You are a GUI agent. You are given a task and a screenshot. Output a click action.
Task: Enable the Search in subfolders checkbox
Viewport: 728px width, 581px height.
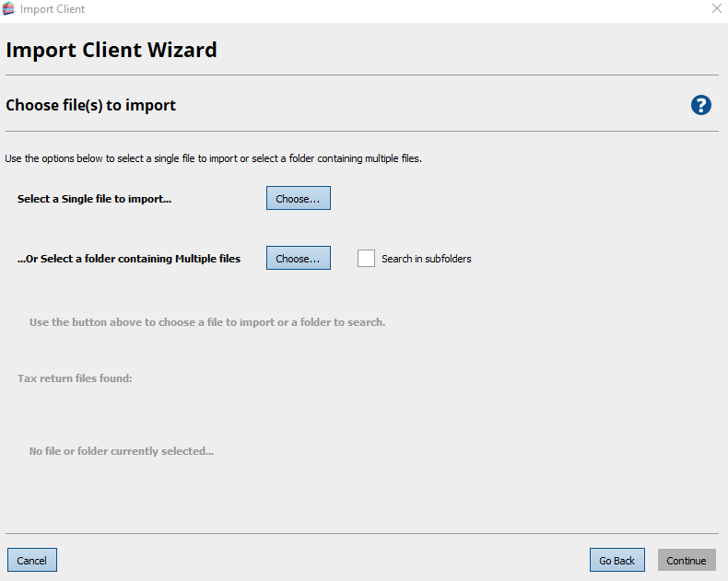point(366,259)
